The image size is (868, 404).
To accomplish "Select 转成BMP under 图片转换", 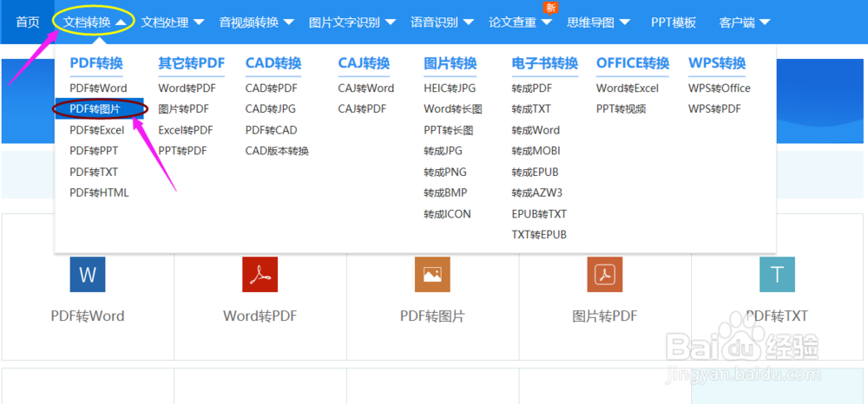I will 445,192.
